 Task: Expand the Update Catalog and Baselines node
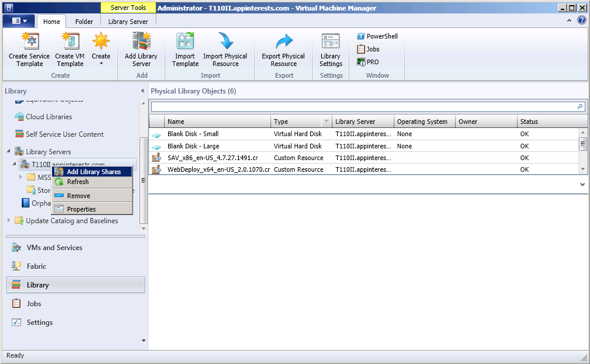9,221
